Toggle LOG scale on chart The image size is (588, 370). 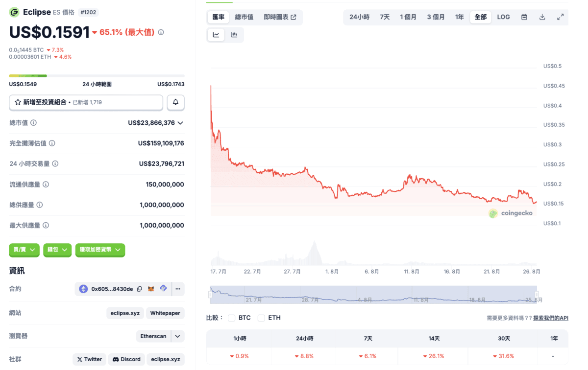(503, 17)
